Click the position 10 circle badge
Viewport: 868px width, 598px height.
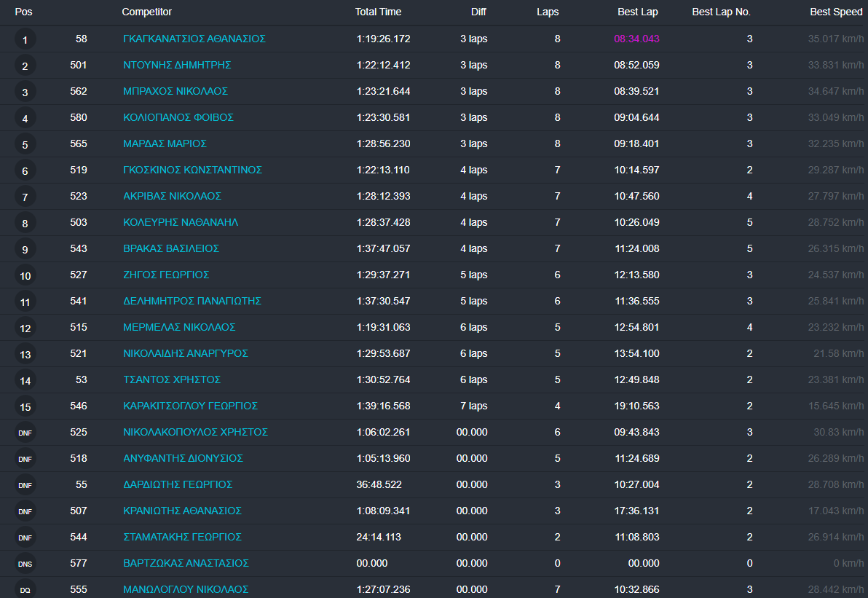pyautogui.click(x=25, y=275)
